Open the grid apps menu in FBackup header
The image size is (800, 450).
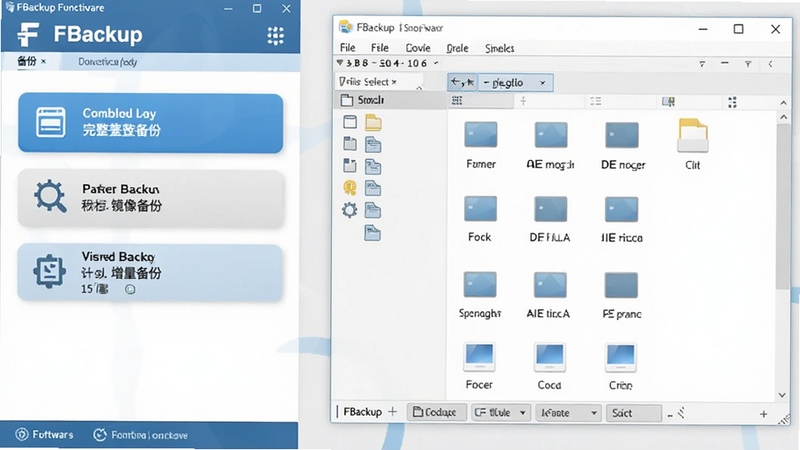point(276,36)
